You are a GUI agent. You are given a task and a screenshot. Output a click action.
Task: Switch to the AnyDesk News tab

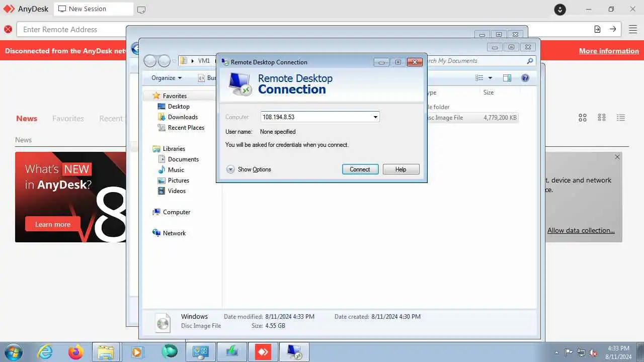coord(27,119)
